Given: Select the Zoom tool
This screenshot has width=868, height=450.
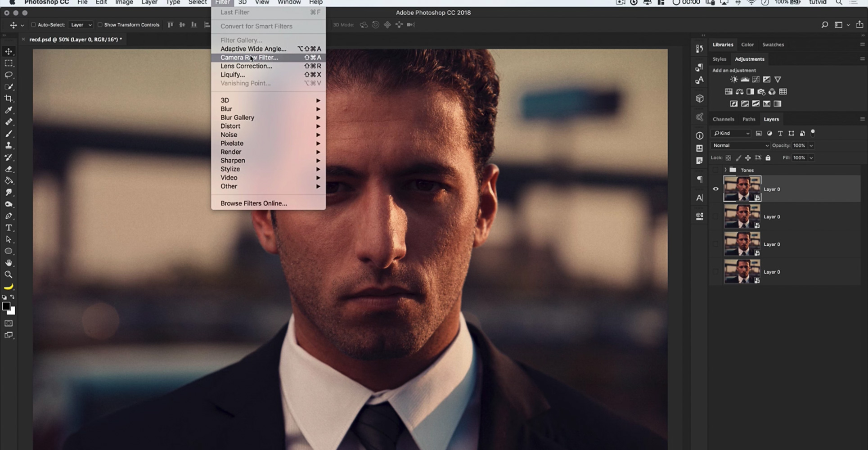Looking at the screenshot, I should pyautogui.click(x=9, y=274).
